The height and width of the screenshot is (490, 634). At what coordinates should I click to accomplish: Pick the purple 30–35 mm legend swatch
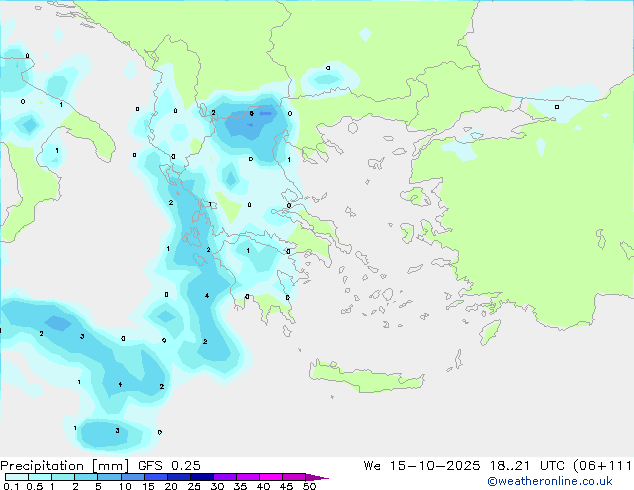pyautogui.click(x=224, y=477)
